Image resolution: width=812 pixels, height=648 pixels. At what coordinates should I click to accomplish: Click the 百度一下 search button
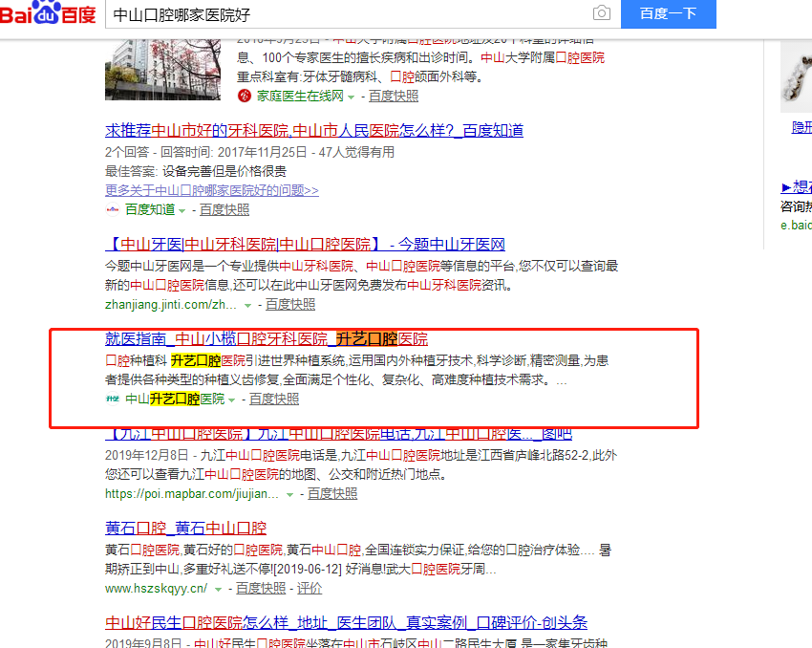[x=668, y=13]
